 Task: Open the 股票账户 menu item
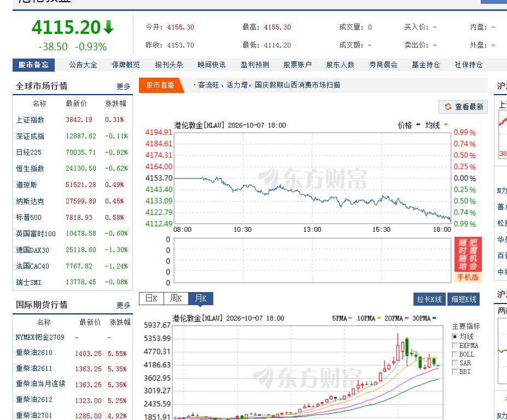[298, 65]
